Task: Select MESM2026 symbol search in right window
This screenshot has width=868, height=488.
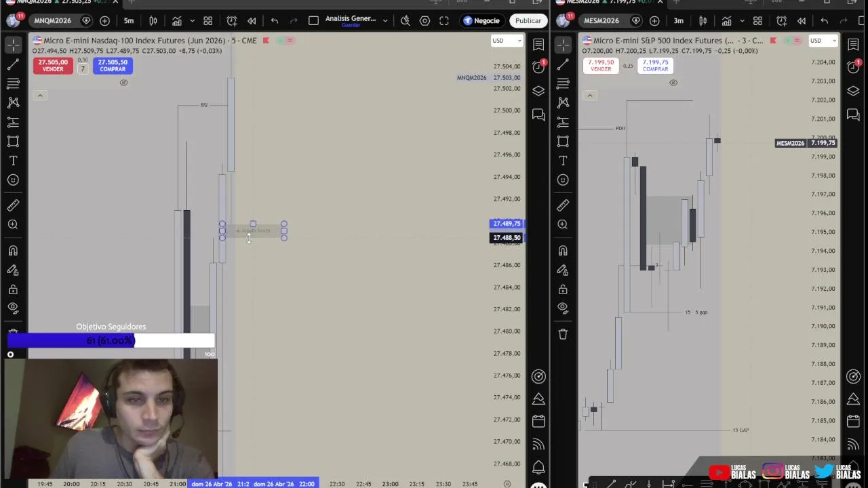Action: coord(601,21)
